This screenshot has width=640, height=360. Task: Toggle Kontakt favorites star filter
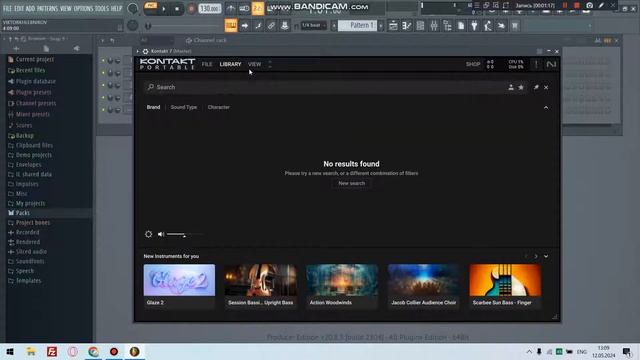pos(521,87)
